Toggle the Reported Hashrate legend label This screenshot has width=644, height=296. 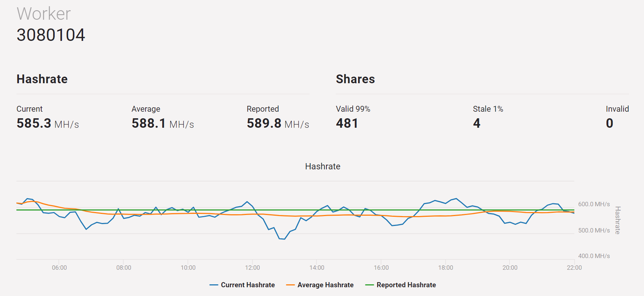pyautogui.click(x=406, y=285)
